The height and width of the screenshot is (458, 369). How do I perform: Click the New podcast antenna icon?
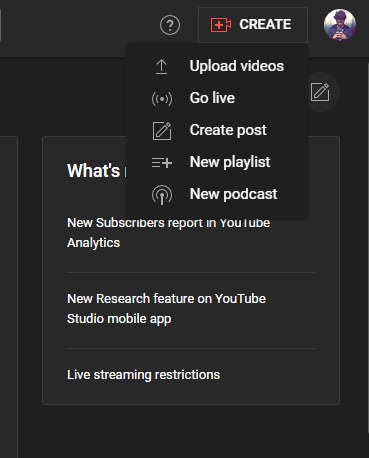click(162, 195)
